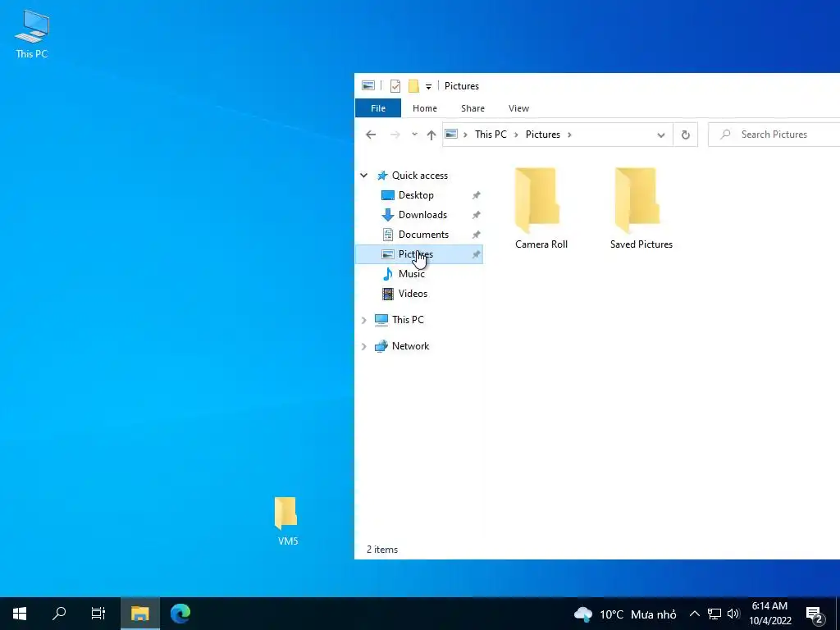Image resolution: width=840 pixels, height=630 pixels.
Task: Open the weather widget showing 10°C
Action: pos(624,614)
